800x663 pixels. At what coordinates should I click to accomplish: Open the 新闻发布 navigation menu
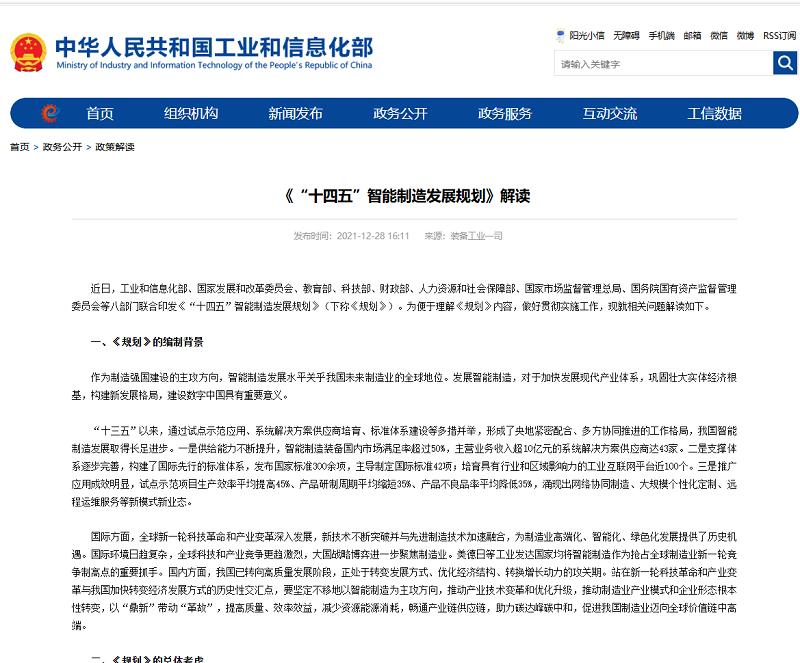(x=295, y=113)
